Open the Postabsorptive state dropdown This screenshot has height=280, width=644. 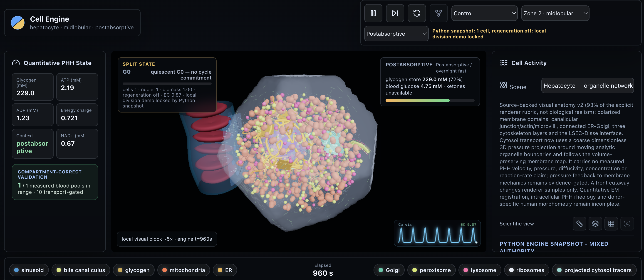396,34
